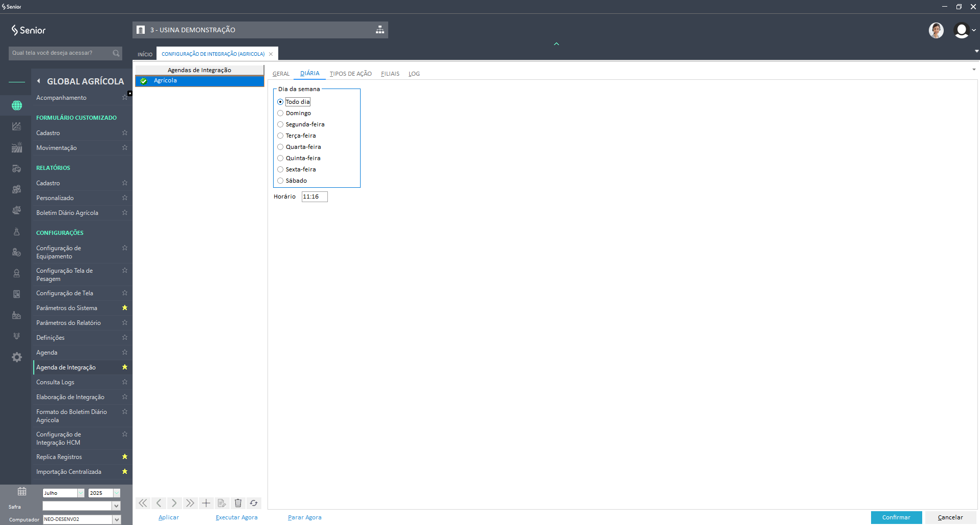Click the Cancelar button
This screenshot has height=525, width=980.
[x=950, y=517]
